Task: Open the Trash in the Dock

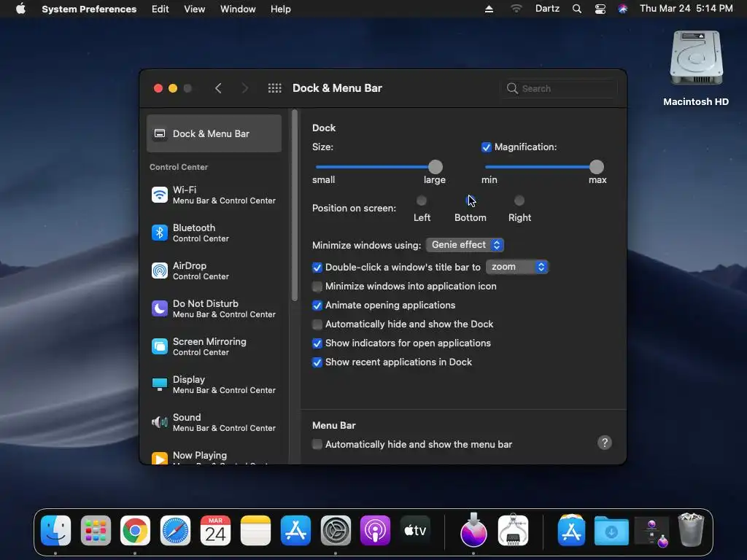Action: pos(691,529)
